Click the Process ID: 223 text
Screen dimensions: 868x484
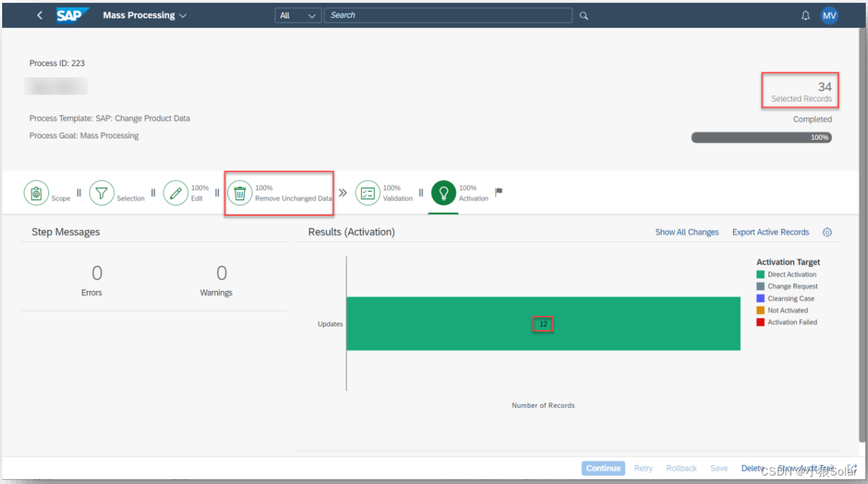[x=57, y=63]
